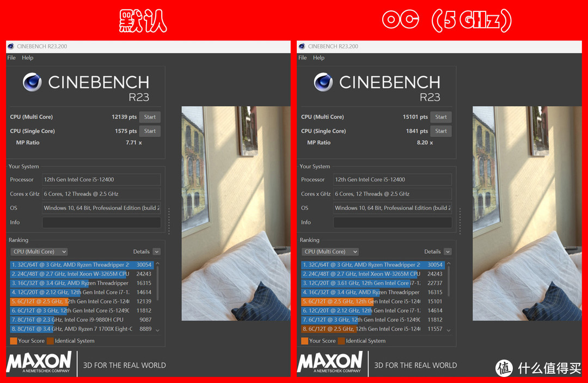This screenshot has width=588, height=383.
Task: Open the Help menu in the right Cinebench window
Action: click(x=318, y=58)
